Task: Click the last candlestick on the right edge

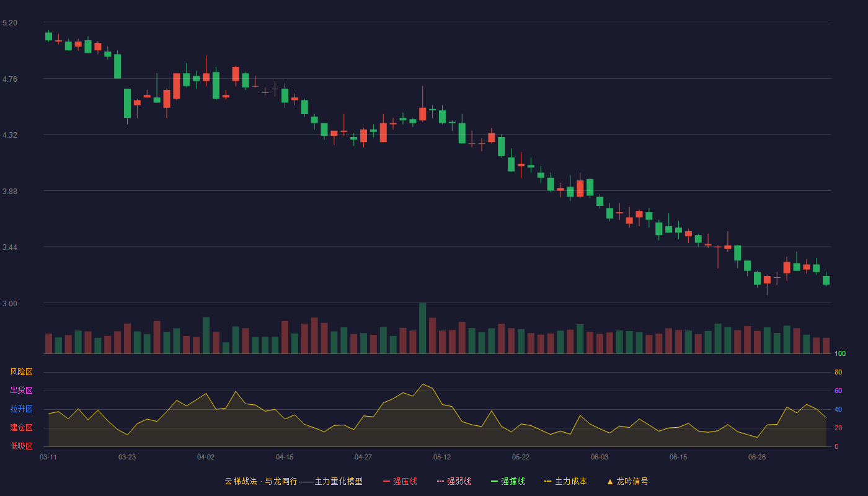Action: tap(826, 280)
